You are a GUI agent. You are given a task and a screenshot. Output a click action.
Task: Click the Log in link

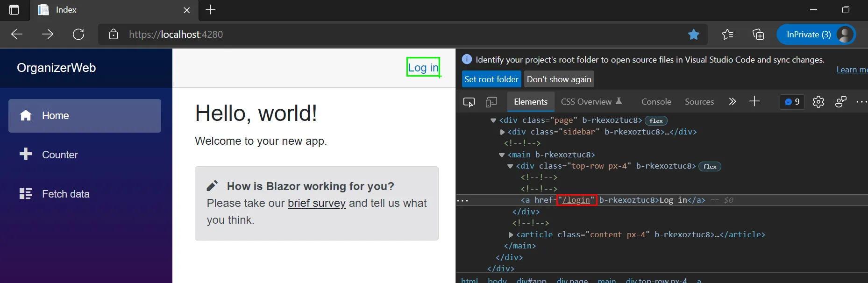click(423, 68)
